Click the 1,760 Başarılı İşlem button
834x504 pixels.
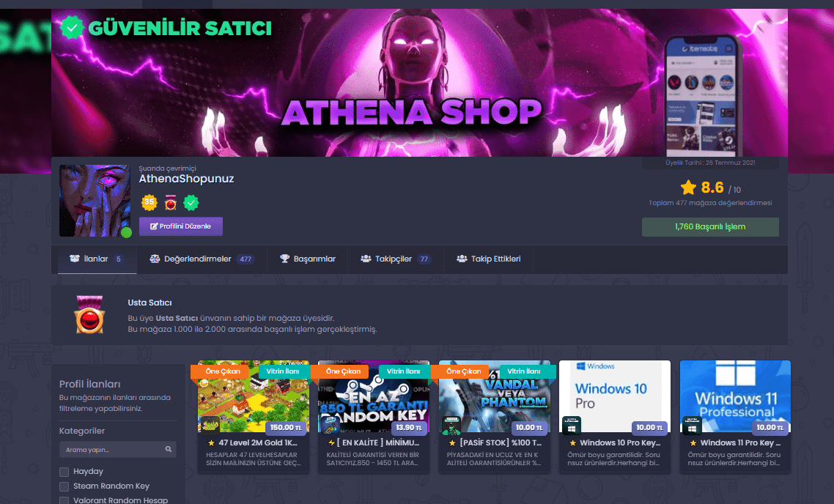click(x=710, y=227)
